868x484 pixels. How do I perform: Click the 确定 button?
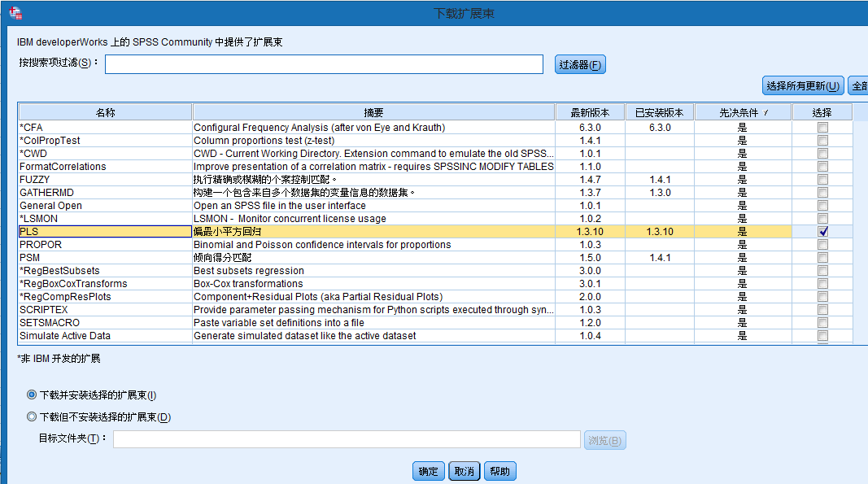(429, 471)
